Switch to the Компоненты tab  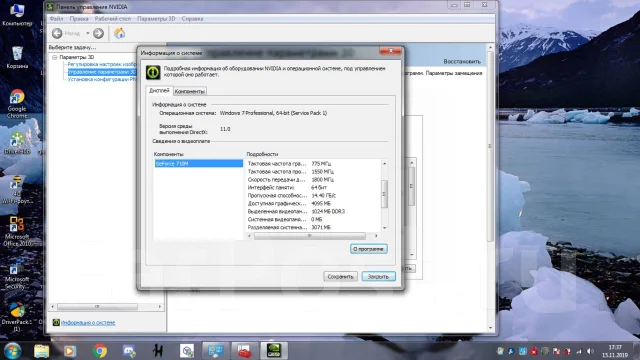pyautogui.click(x=189, y=91)
